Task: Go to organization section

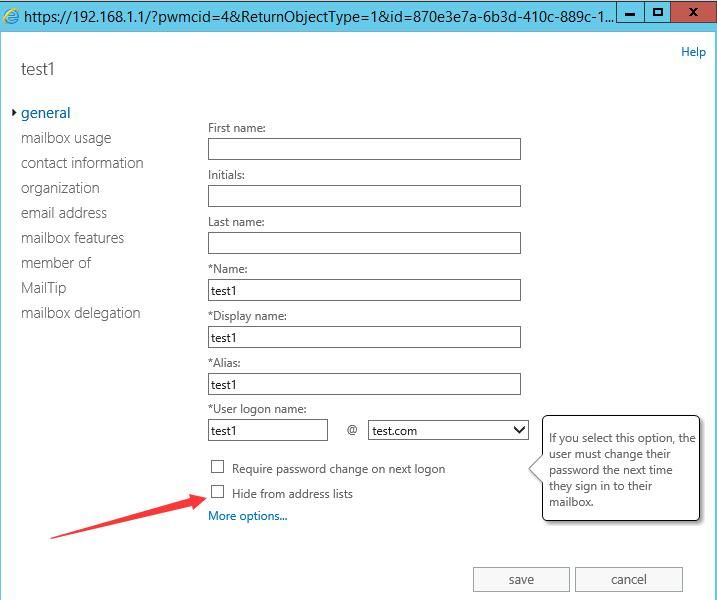Action: click(60, 188)
